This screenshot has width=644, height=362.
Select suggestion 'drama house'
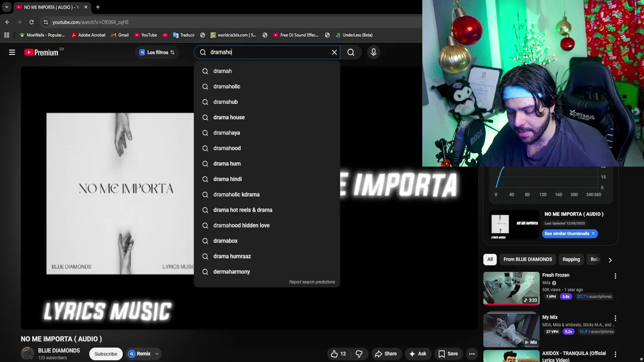[x=267, y=117]
